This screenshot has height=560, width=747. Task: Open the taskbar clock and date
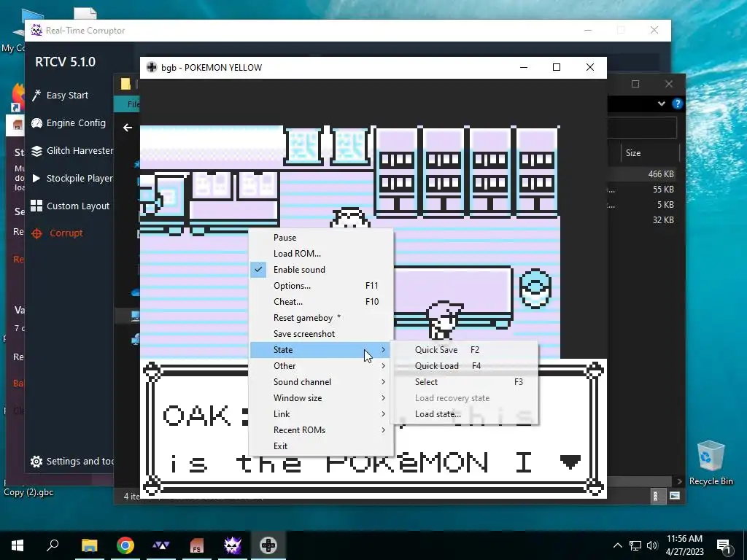click(x=684, y=545)
